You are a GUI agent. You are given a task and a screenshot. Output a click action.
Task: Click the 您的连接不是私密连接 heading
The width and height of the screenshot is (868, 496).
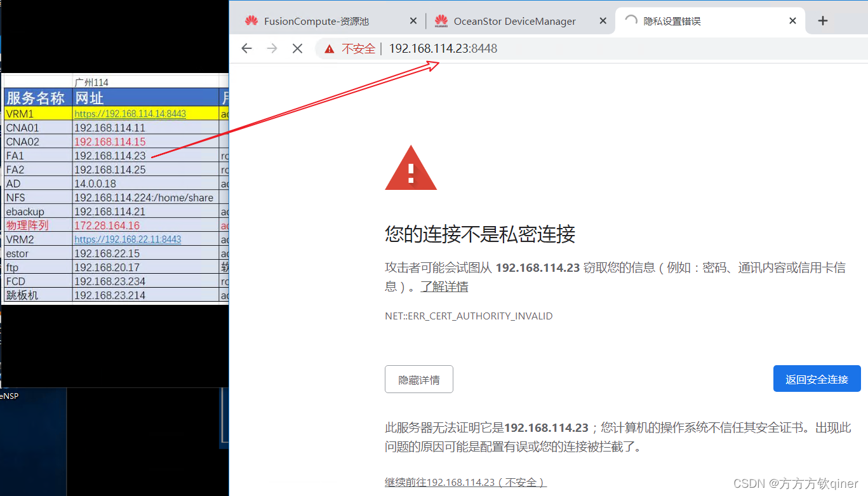[480, 234]
